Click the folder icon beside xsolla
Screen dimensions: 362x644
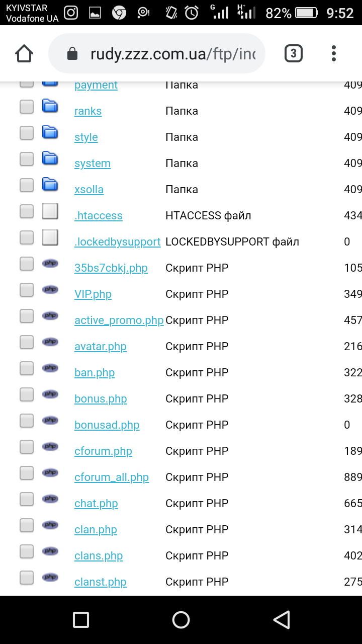50,185
